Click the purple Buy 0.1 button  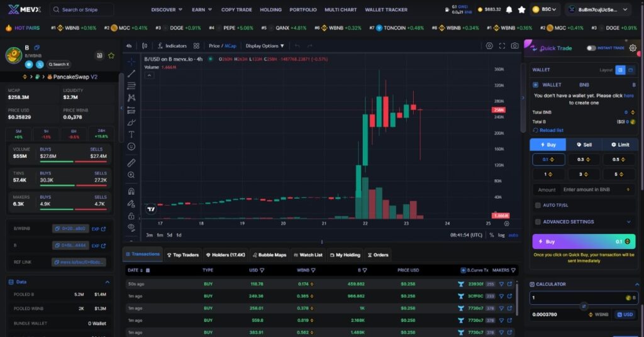(x=584, y=241)
